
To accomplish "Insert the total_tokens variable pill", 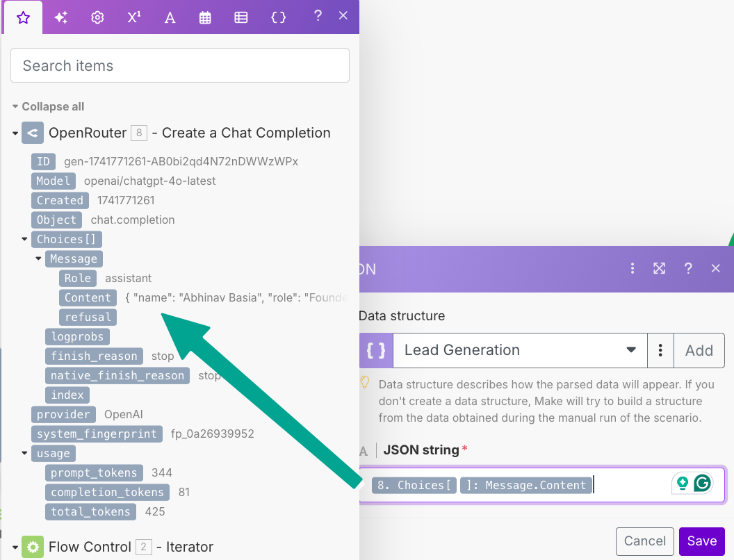I will coord(91,512).
